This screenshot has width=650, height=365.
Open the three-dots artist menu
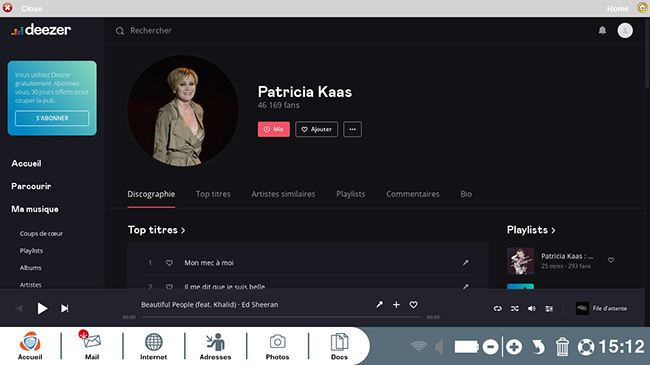(x=352, y=129)
